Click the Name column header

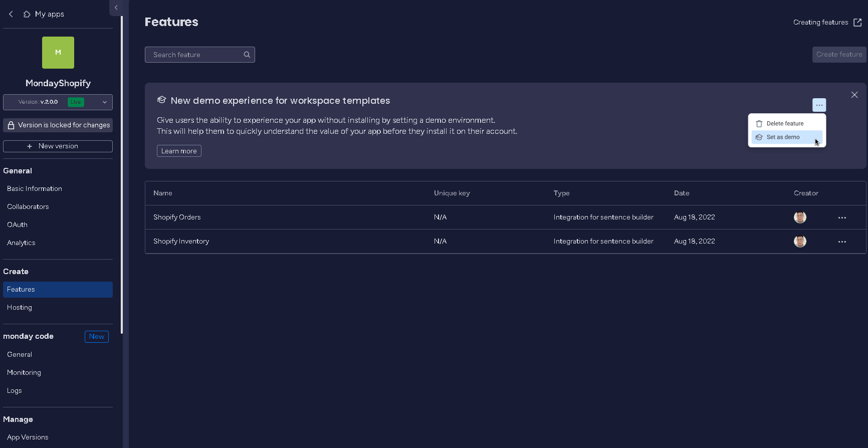pyautogui.click(x=163, y=193)
